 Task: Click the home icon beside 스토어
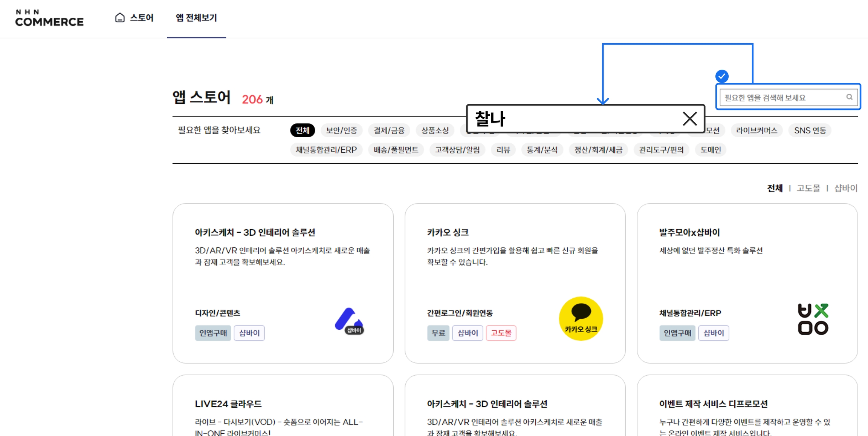tap(120, 18)
